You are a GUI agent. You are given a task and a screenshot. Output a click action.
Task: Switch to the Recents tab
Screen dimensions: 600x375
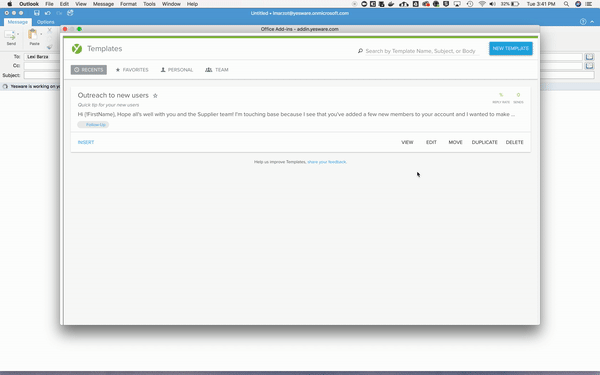tap(89, 70)
